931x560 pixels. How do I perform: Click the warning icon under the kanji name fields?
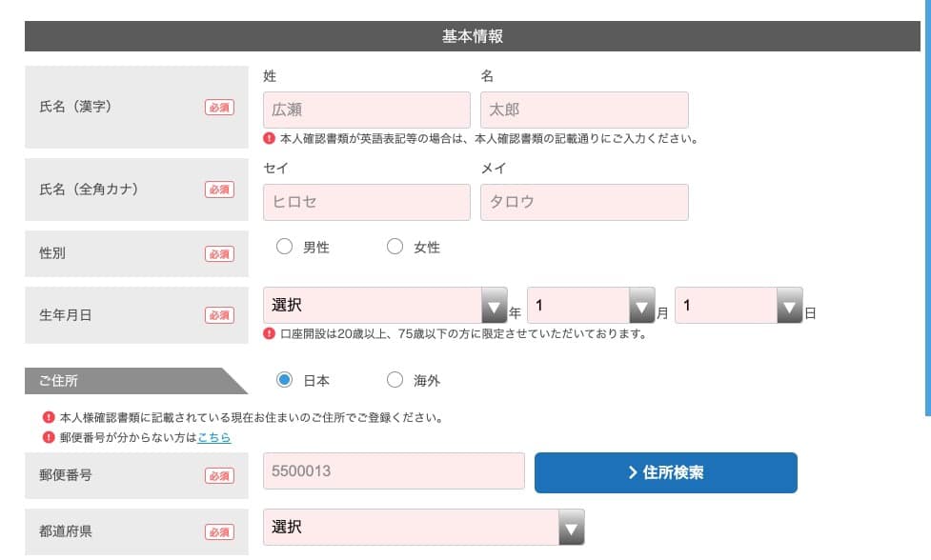269,138
